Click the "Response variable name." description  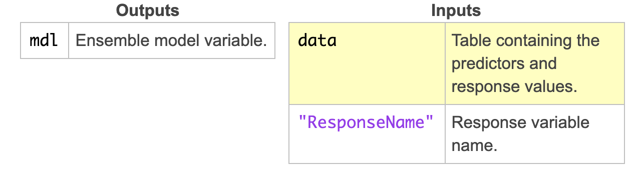(x=520, y=134)
